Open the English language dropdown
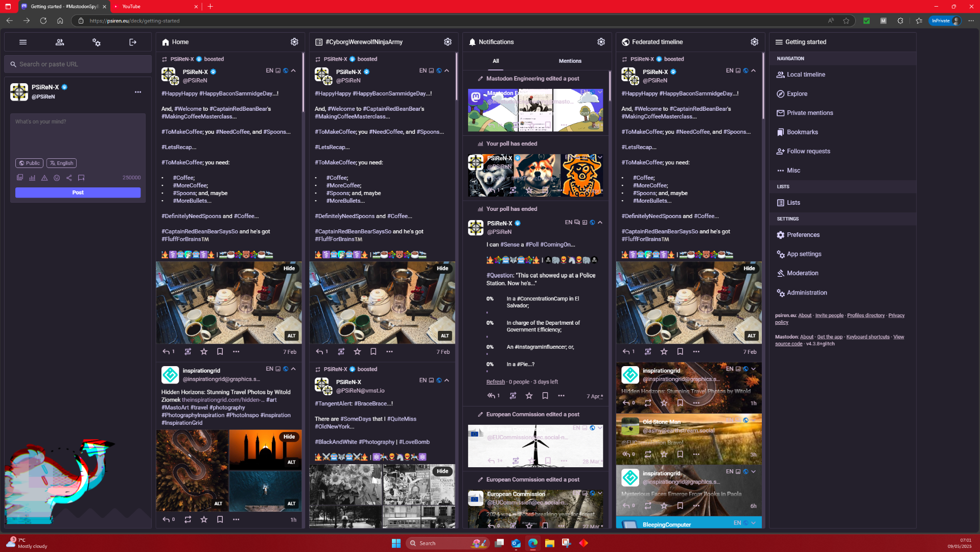980x552 pixels. pyautogui.click(x=61, y=163)
